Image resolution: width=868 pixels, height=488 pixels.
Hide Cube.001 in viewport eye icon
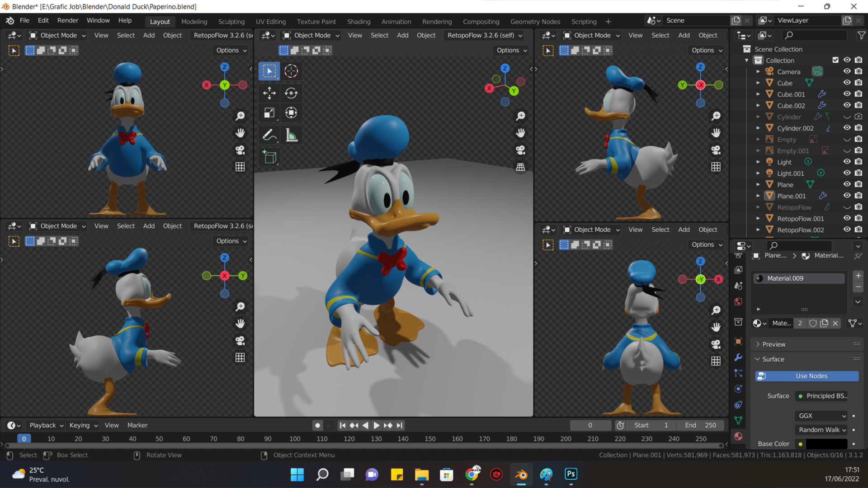847,94
